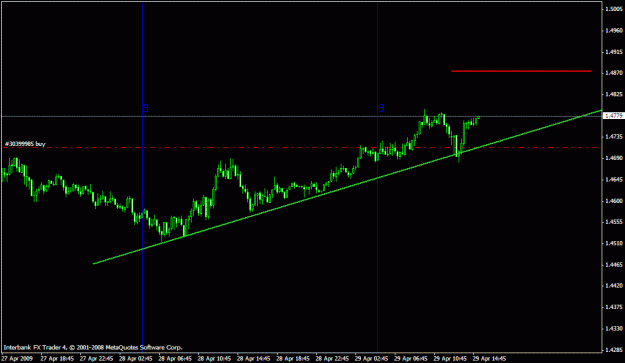
Task: Click the 1.4420 price level label
Action: pyautogui.click(x=613, y=286)
